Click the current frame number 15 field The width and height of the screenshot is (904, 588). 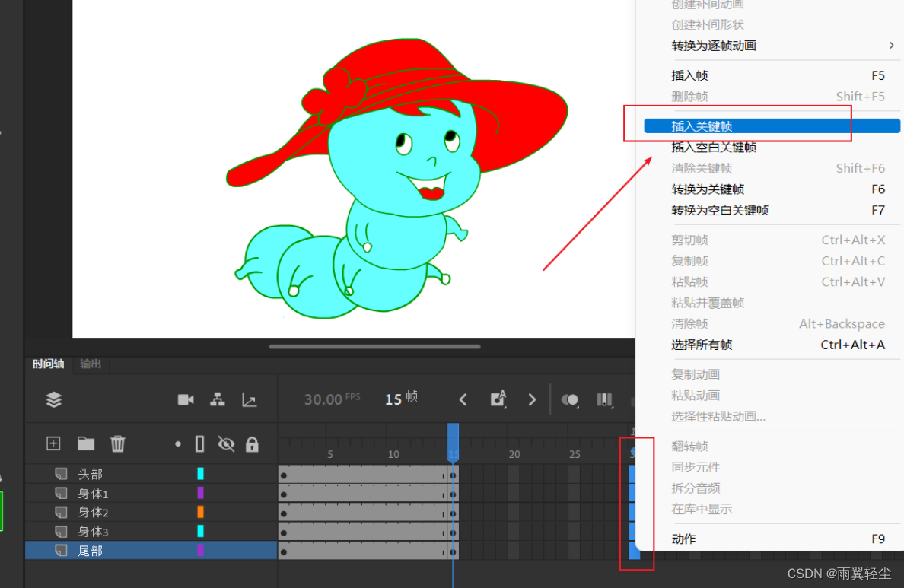pyautogui.click(x=393, y=399)
